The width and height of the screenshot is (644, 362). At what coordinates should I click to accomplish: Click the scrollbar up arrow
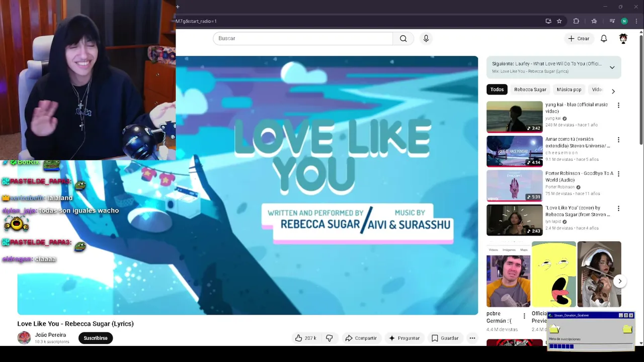click(641, 32)
